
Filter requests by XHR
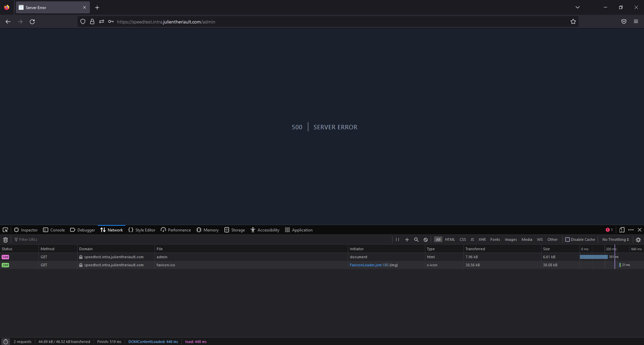point(482,240)
